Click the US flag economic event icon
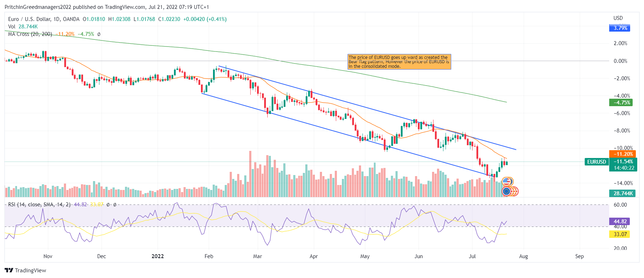 [507, 182]
